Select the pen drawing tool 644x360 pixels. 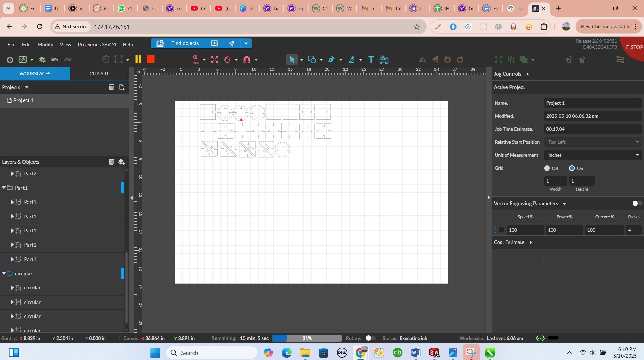click(331, 60)
